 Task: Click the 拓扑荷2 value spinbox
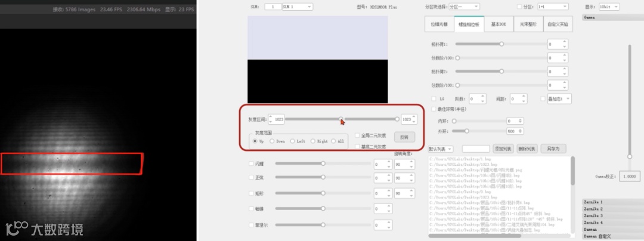pos(558,71)
